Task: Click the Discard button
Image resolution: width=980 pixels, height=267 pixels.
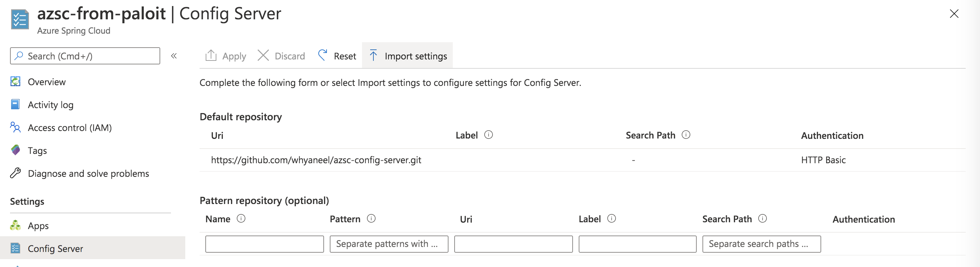Action: pos(281,56)
